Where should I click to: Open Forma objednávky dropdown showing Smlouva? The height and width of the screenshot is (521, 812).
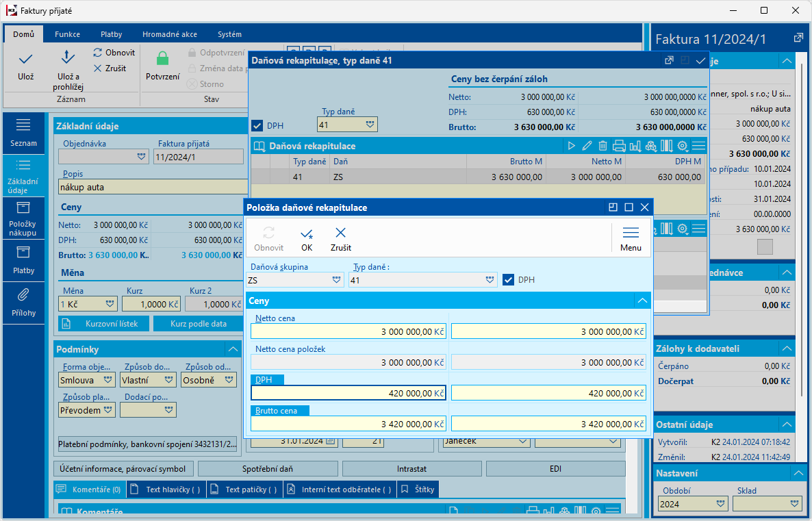(107, 379)
